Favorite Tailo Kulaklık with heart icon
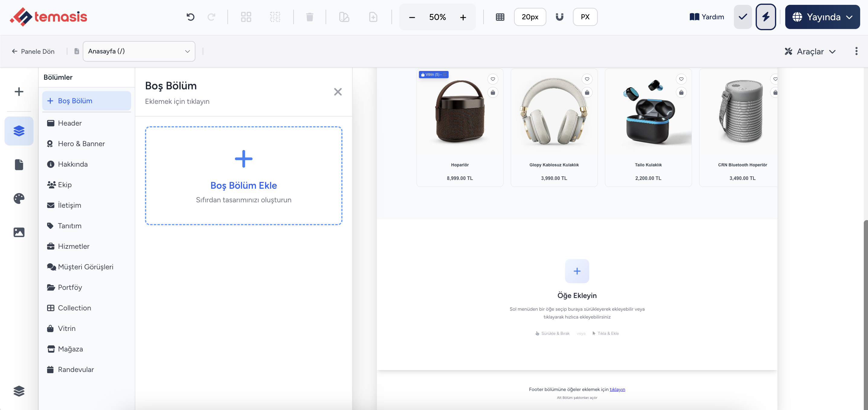This screenshot has height=410, width=868. (681, 79)
